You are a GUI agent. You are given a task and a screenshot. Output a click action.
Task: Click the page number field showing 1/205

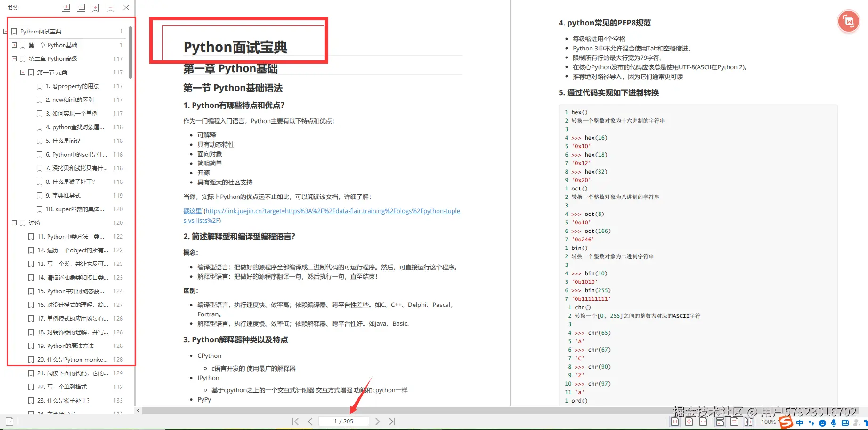tap(344, 421)
